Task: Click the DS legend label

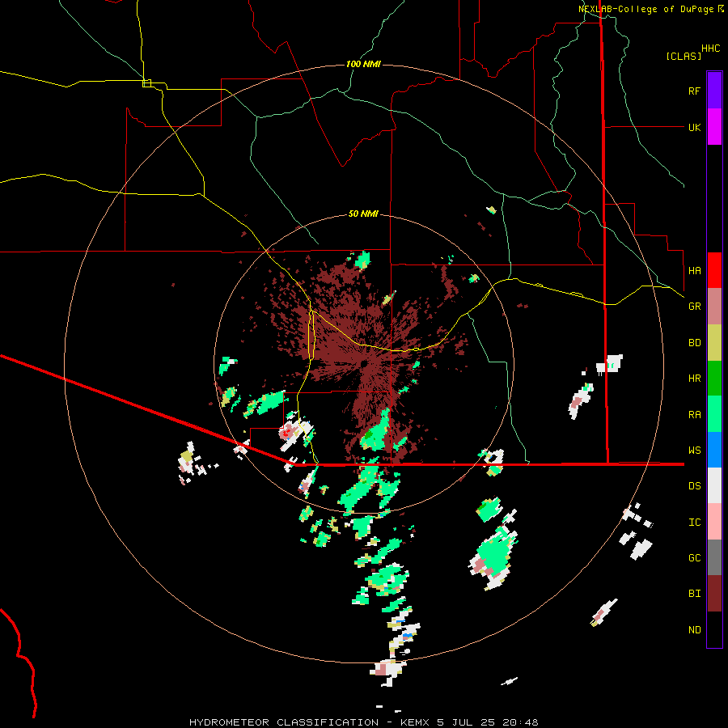Action: click(x=695, y=486)
